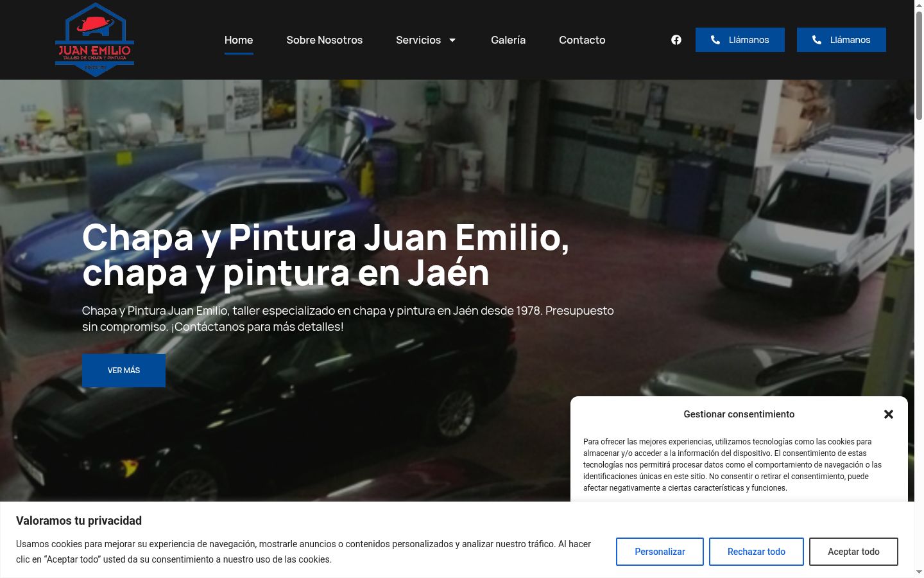
Task: Expand the Servicios dropdown arrow
Action: 452,40
